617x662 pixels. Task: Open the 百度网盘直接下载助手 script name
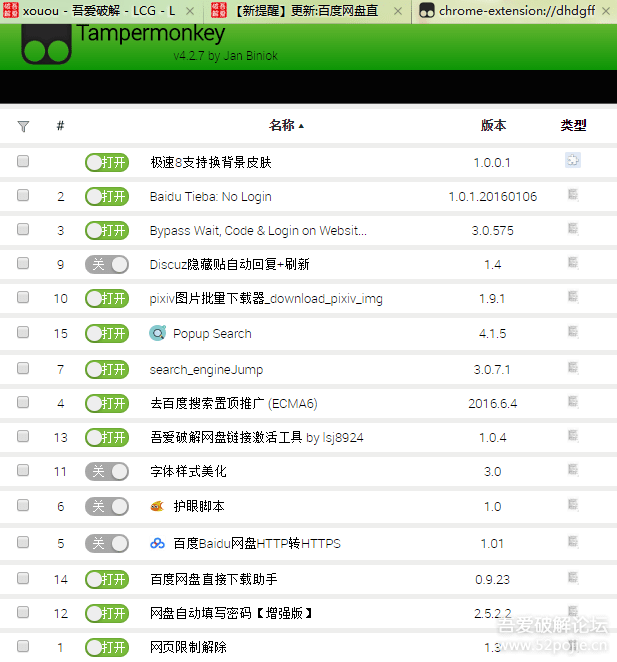214,579
